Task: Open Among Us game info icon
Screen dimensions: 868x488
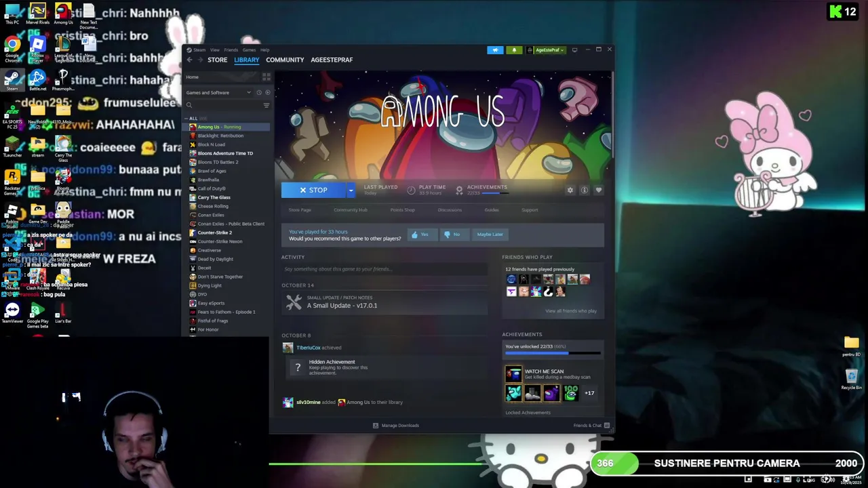Action: point(584,190)
